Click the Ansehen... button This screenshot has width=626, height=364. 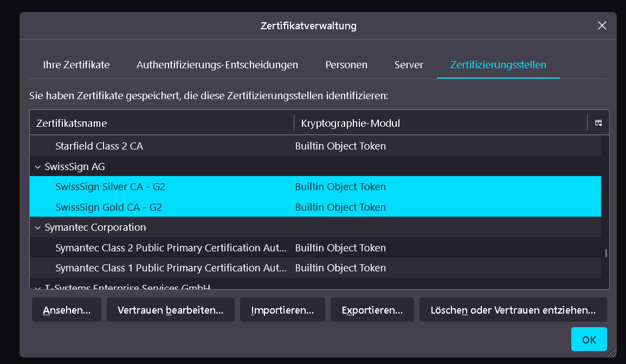click(x=67, y=310)
